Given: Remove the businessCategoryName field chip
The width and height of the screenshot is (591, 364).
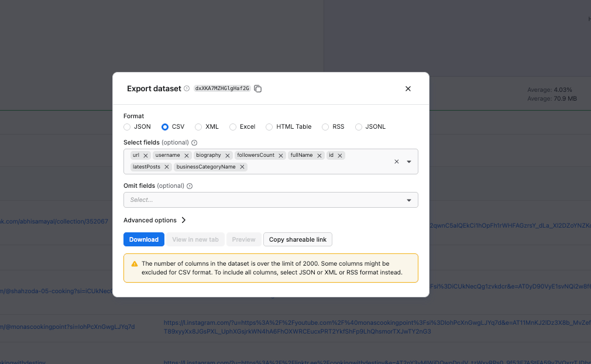Looking at the screenshot, I should (x=242, y=166).
